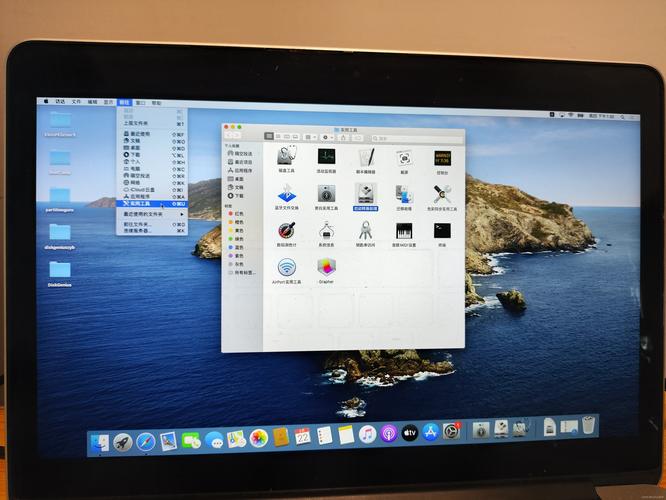Open the item grouping dropdown in toolbar
Image resolution: width=666 pixels, height=500 pixels.
tap(309, 136)
